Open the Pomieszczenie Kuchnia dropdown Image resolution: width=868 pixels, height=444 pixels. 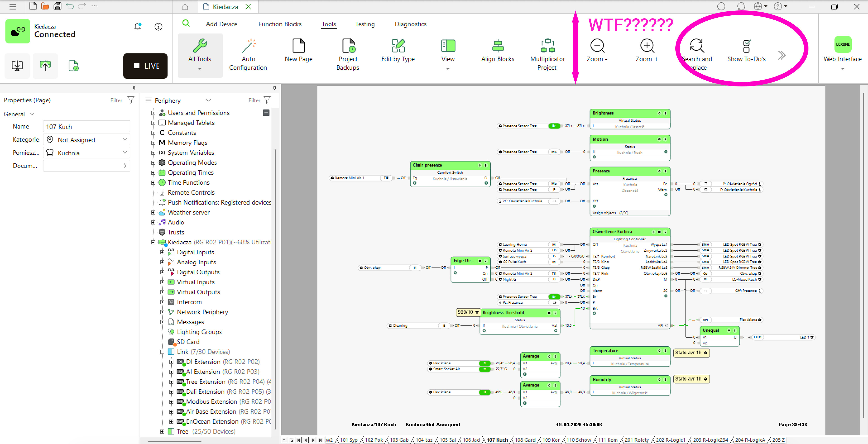tap(87, 153)
